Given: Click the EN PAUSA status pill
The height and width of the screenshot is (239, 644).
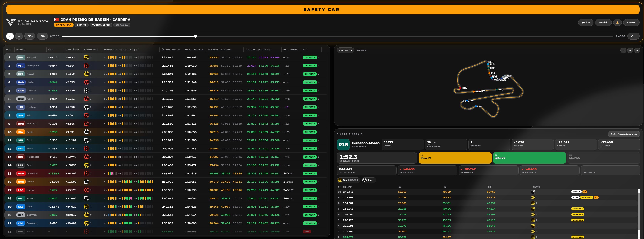Looking at the screenshot, I should click(121, 25).
